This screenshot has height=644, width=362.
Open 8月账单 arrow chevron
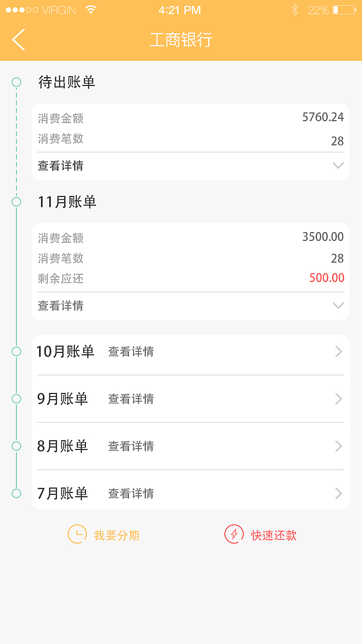coord(338,446)
